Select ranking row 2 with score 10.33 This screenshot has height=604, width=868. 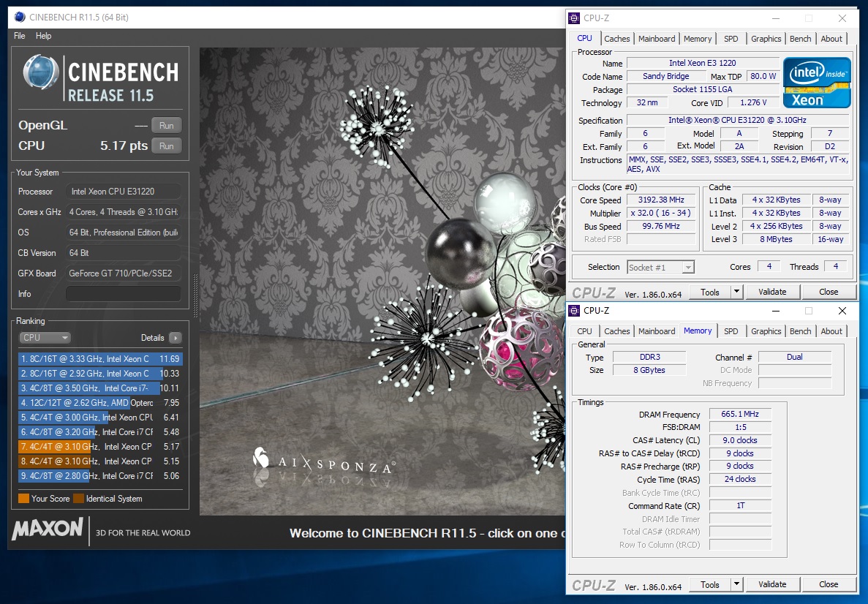100,374
